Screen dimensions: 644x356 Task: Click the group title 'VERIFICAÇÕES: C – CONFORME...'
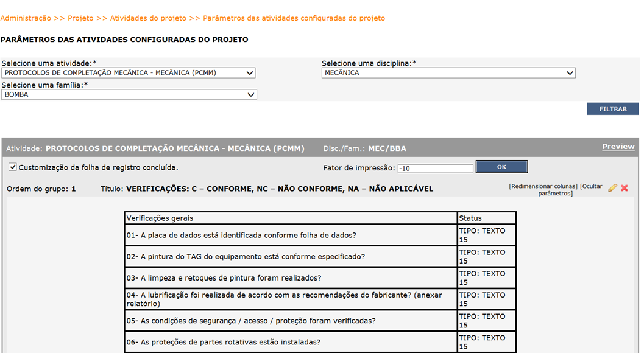coord(279,189)
